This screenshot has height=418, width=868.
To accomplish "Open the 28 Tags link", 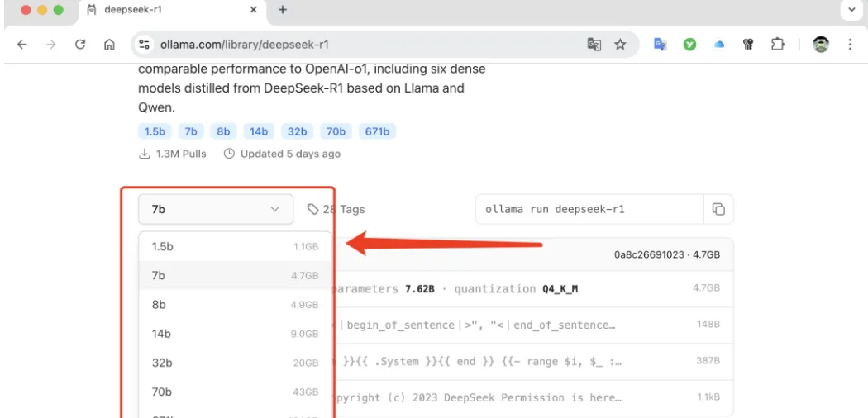I will pos(336,210).
